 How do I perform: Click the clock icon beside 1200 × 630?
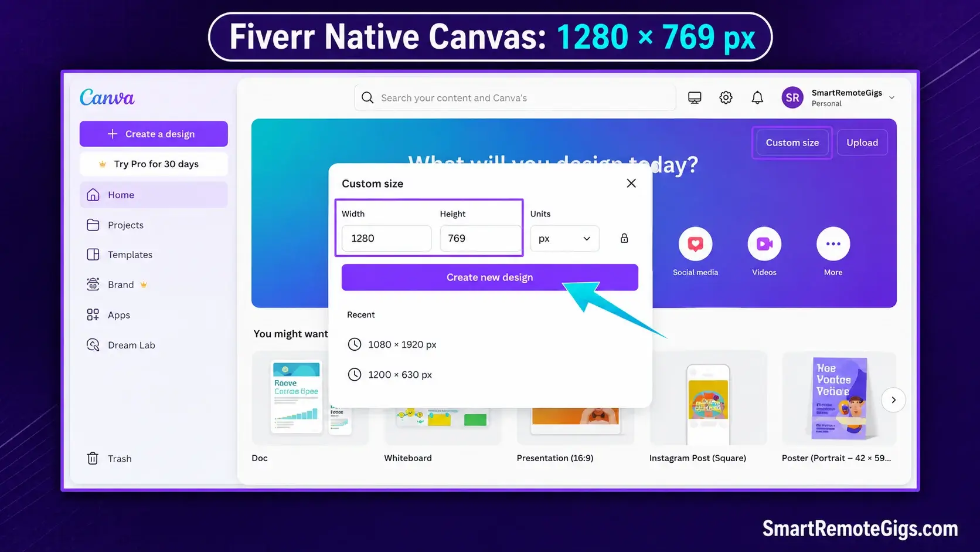[x=355, y=374]
